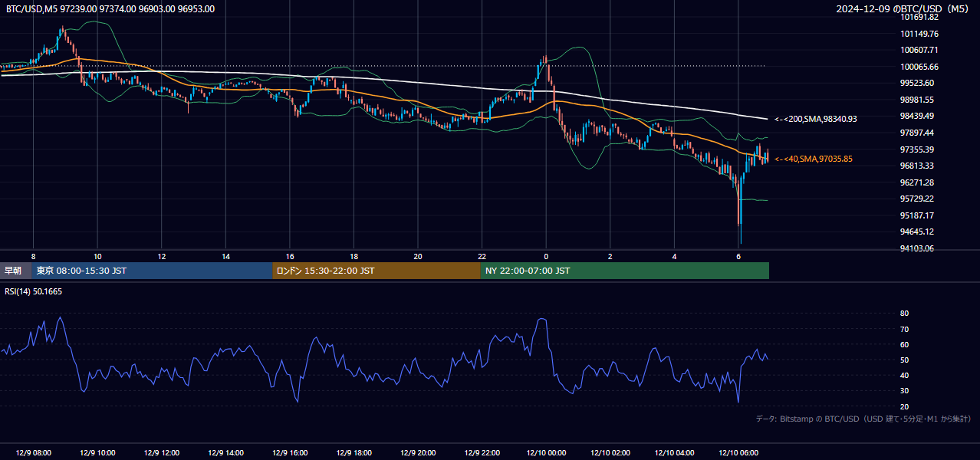Click the time label 12/9 20:00
This screenshot has height=460, width=980.
[x=418, y=453]
